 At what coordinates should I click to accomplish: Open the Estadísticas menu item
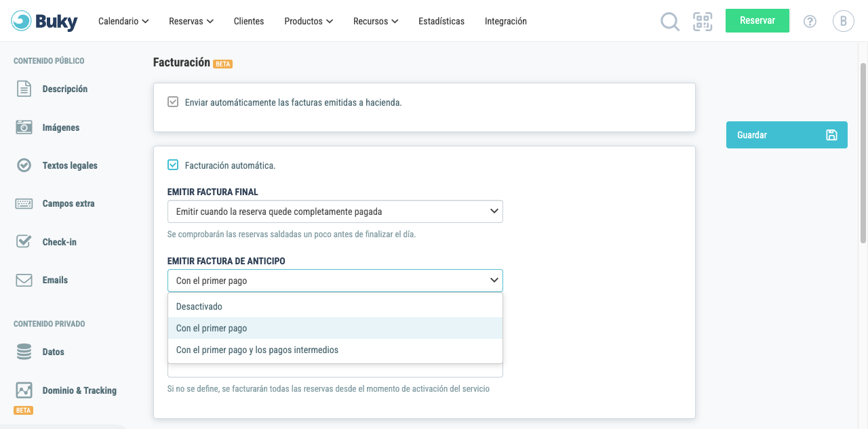tap(441, 21)
